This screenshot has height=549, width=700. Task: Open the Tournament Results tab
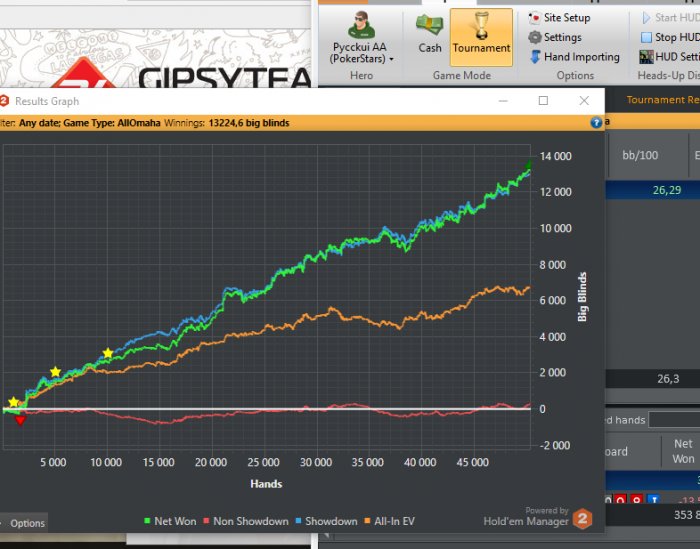pyautogui.click(x=662, y=100)
